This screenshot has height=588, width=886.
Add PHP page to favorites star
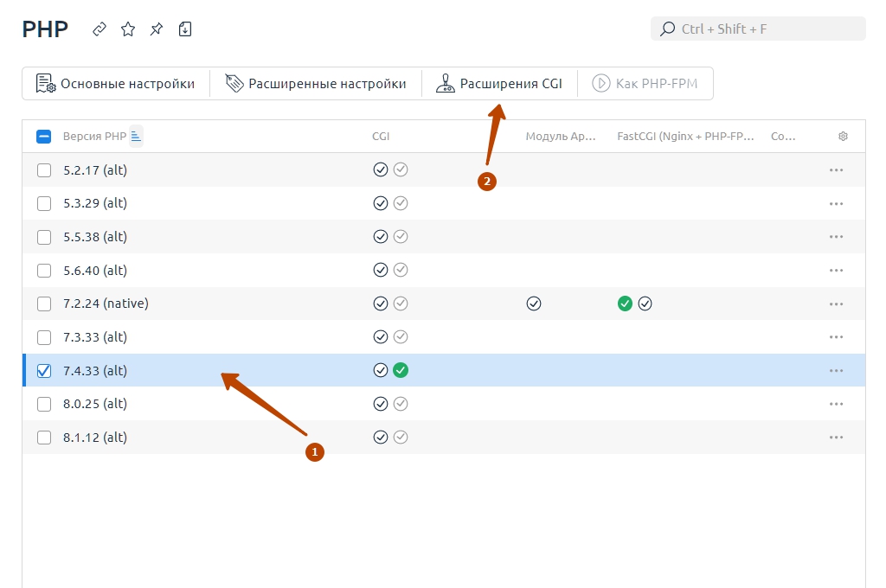(x=128, y=29)
